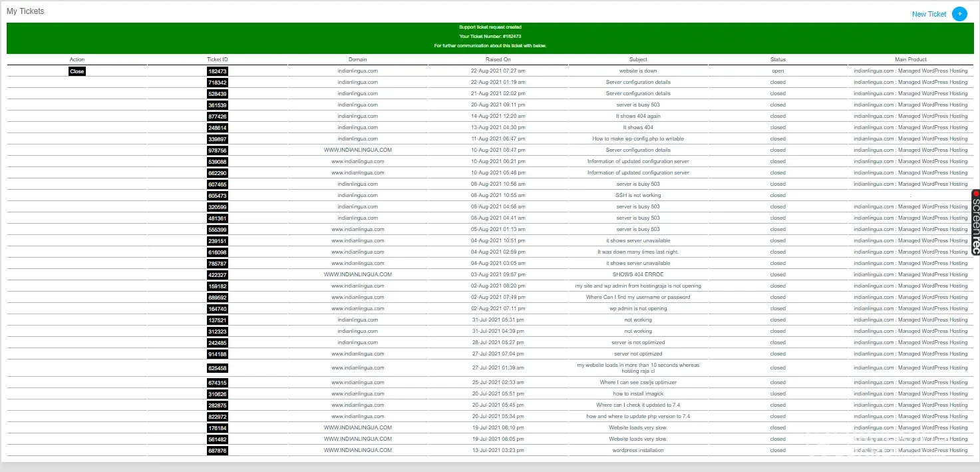Image resolution: width=980 pixels, height=472 pixels.
Task: Open ticket ID 310626 about imagick
Action: [x=218, y=394]
